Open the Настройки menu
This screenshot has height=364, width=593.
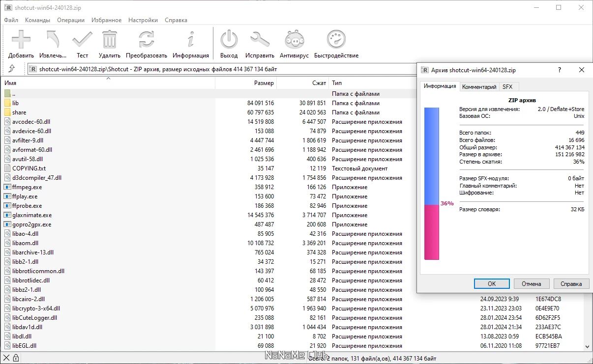click(x=143, y=20)
